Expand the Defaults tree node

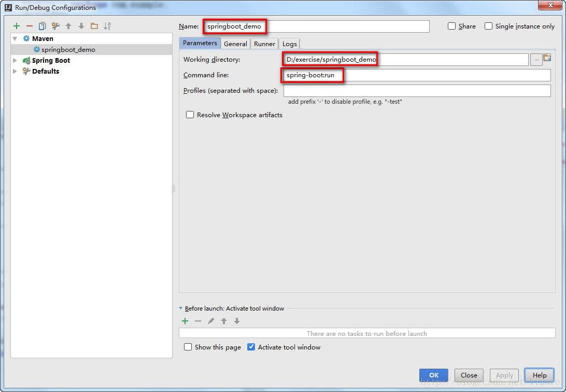tap(15, 71)
